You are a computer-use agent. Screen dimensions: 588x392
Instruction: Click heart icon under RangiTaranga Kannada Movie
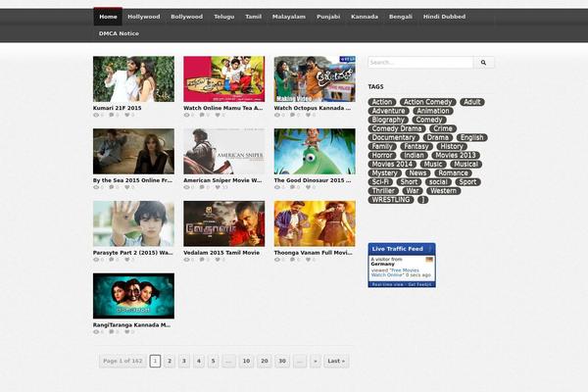tap(127, 332)
